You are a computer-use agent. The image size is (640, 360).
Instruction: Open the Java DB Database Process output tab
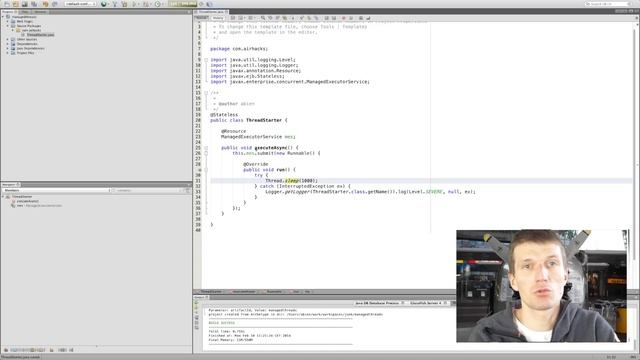(379, 303)
